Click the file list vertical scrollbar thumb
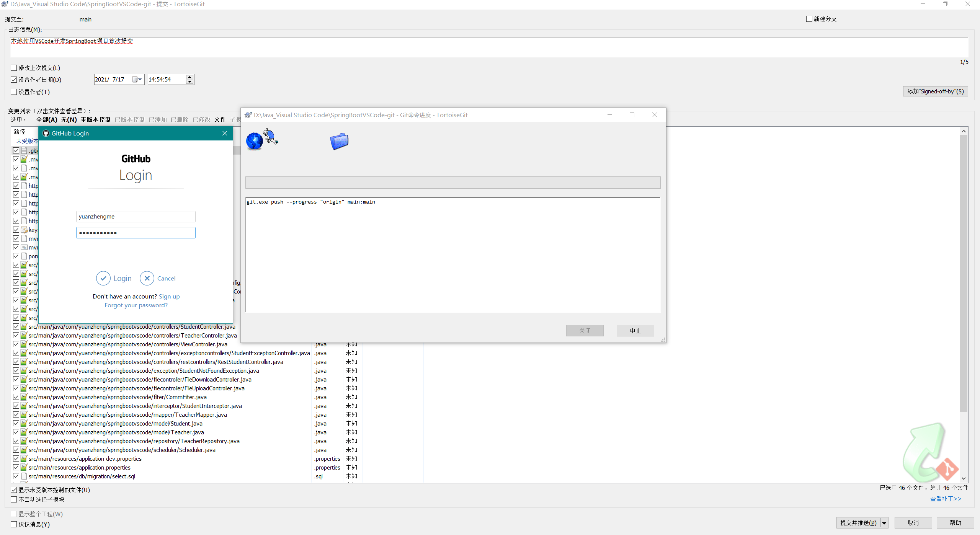Image resolution: width=980 pixels, height=535 pixels. pyautogui.click(x=964, y=274)
